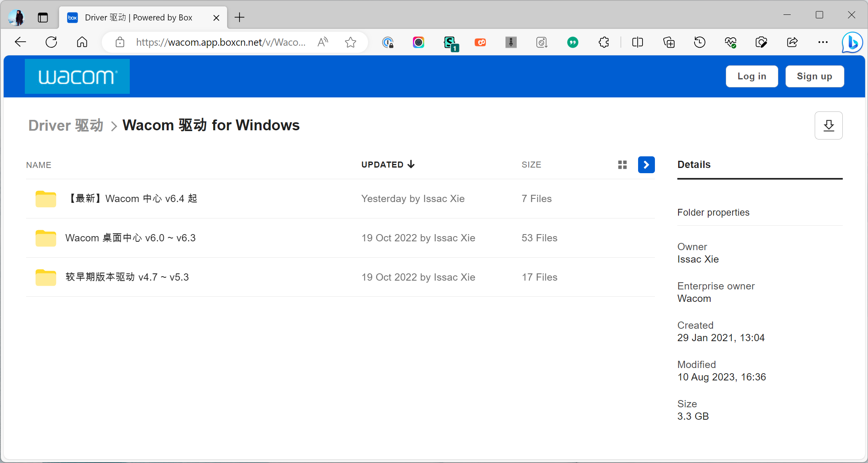The width and height of the screenshot is (868, 463).
Task: Open 较早期版本驱动 v4.7 ~ v5.3 folder
Action: 127,277
